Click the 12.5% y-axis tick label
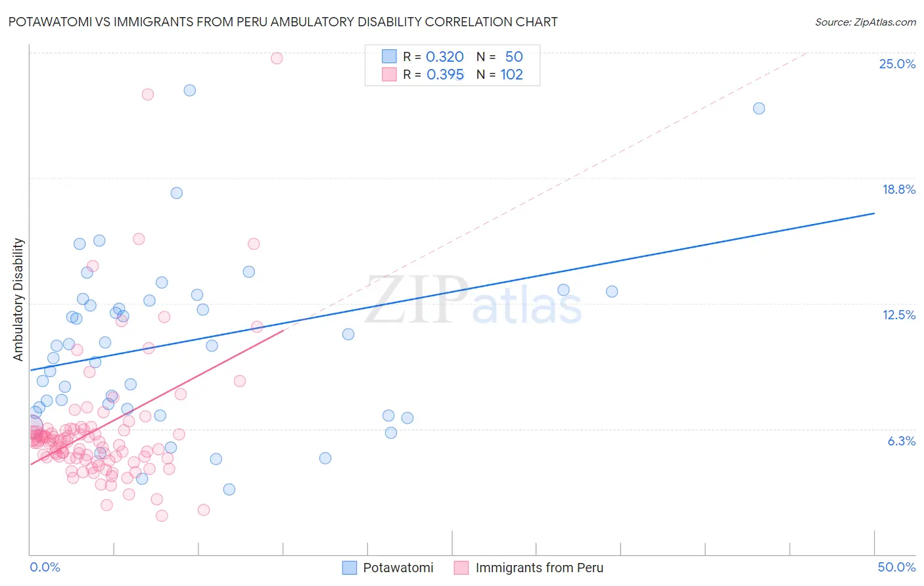Image resolution: width=924 pixels, height=586 pixels. 898,315
